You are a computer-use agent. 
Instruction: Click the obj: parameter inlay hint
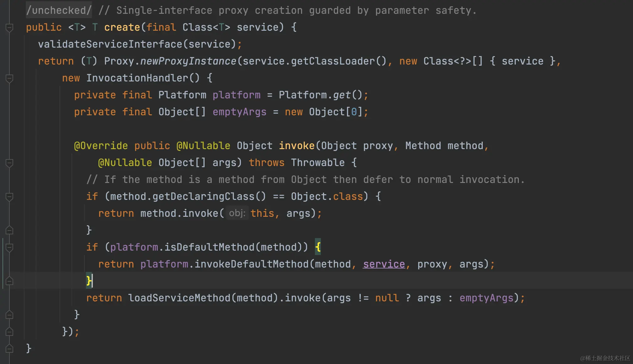237,213
